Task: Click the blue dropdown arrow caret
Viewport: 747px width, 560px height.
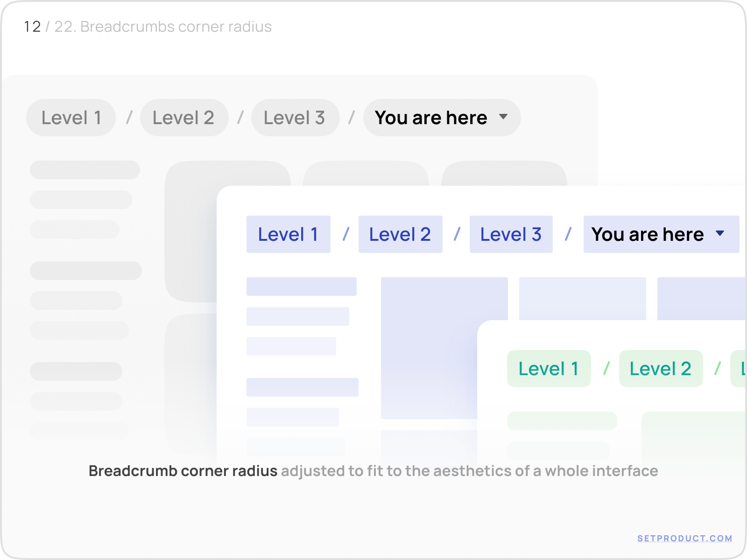Action: [x=720, y=233]
